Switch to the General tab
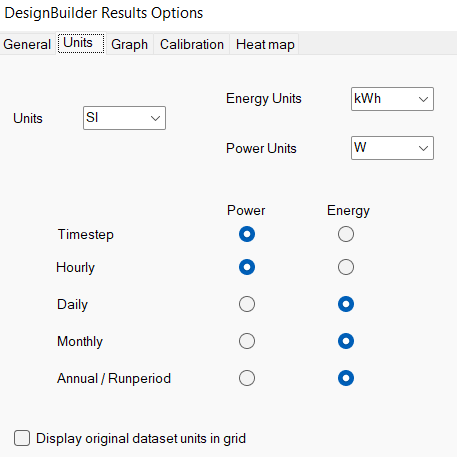 point(27,44)
